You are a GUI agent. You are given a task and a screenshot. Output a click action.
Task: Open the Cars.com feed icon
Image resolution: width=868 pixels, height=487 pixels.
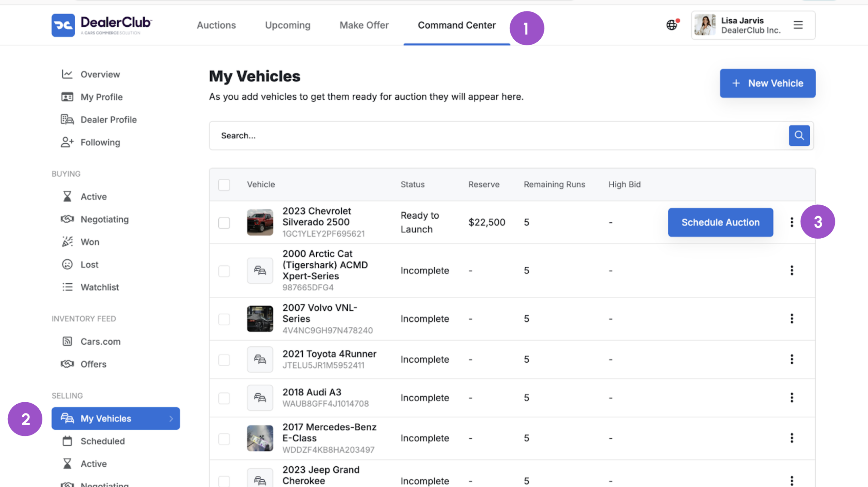(x=67, y=341)
